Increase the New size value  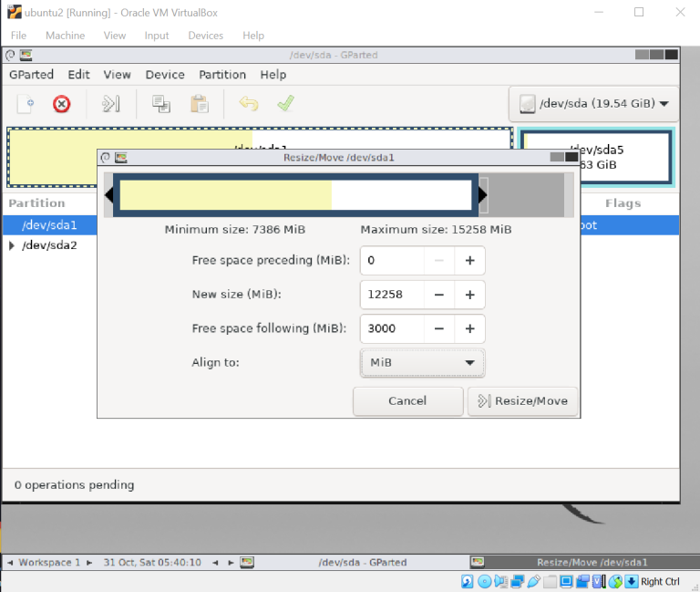(x=470, y=295)
